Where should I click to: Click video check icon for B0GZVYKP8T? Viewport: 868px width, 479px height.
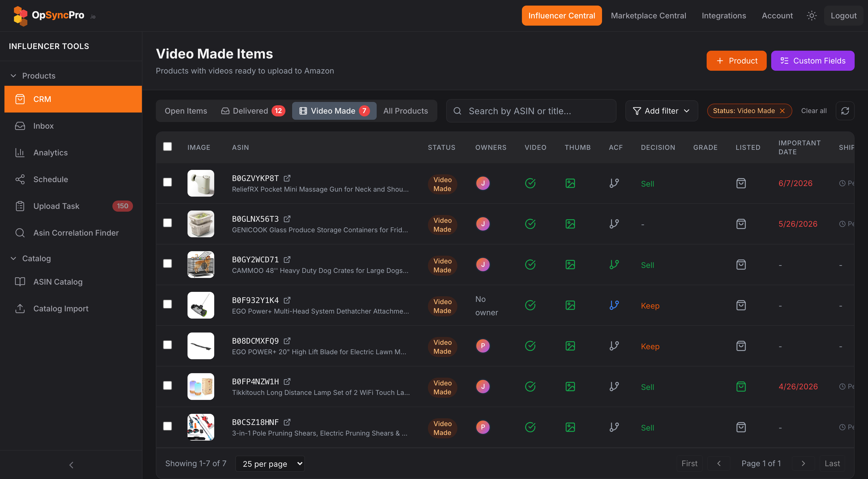tap(530, 183)
